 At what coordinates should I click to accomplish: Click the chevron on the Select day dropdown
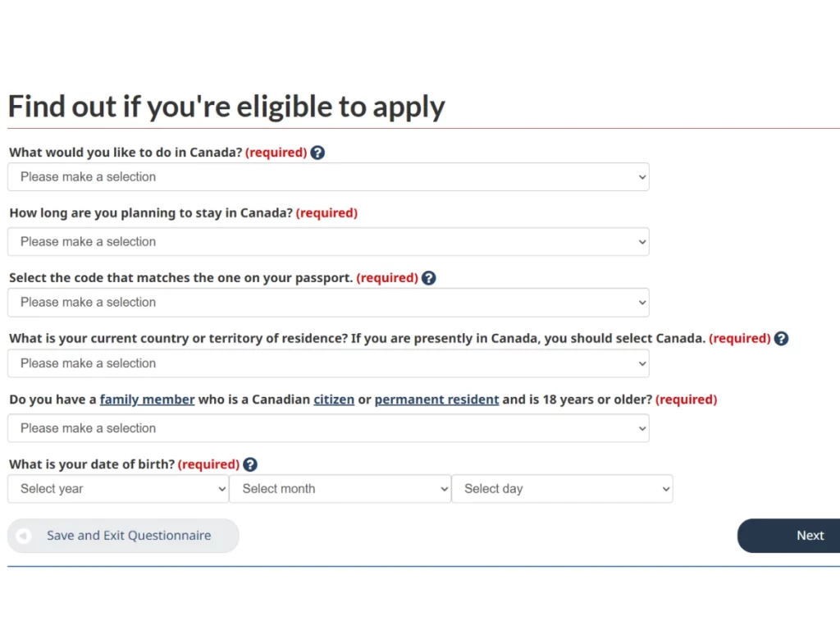[666, 488]
